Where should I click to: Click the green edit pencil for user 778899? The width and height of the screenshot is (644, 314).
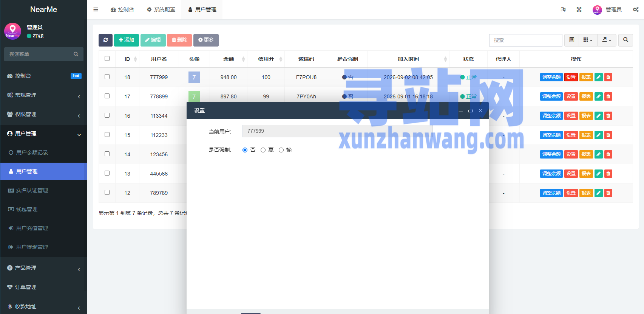598,96
